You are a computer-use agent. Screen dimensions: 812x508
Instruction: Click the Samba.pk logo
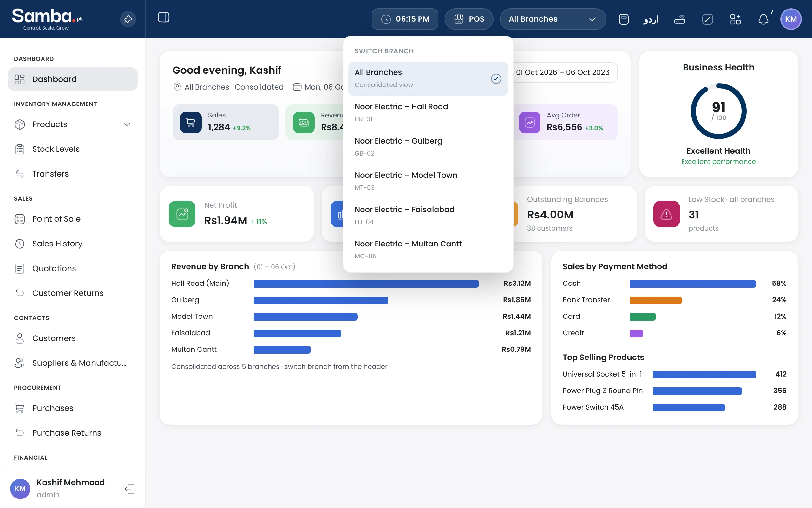point(47,19)
